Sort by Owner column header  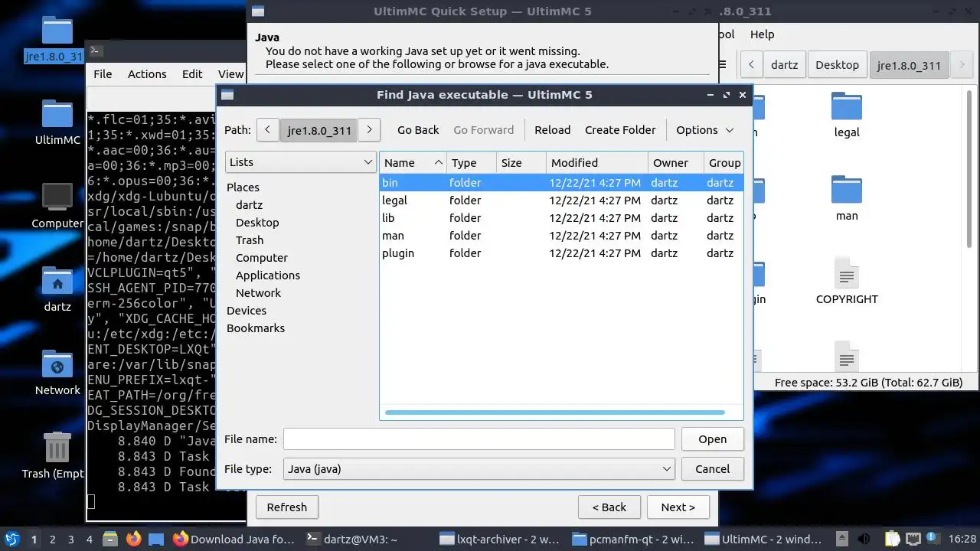point(676,163)
